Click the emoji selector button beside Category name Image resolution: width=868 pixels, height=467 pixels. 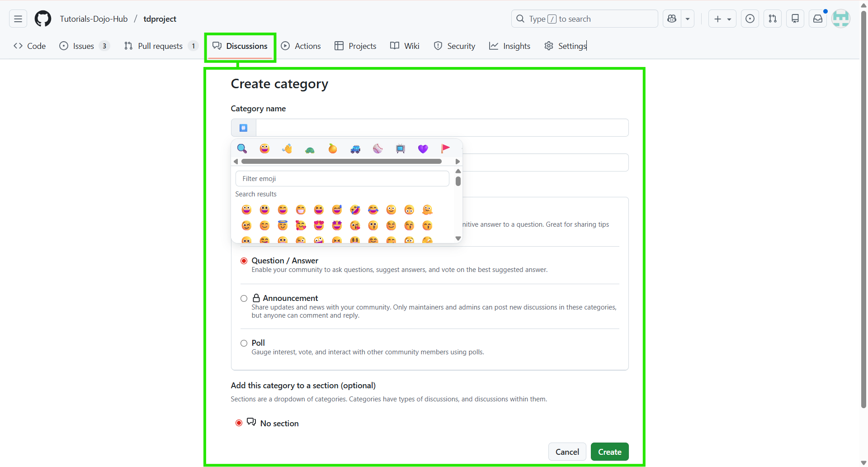pos(243,128)
